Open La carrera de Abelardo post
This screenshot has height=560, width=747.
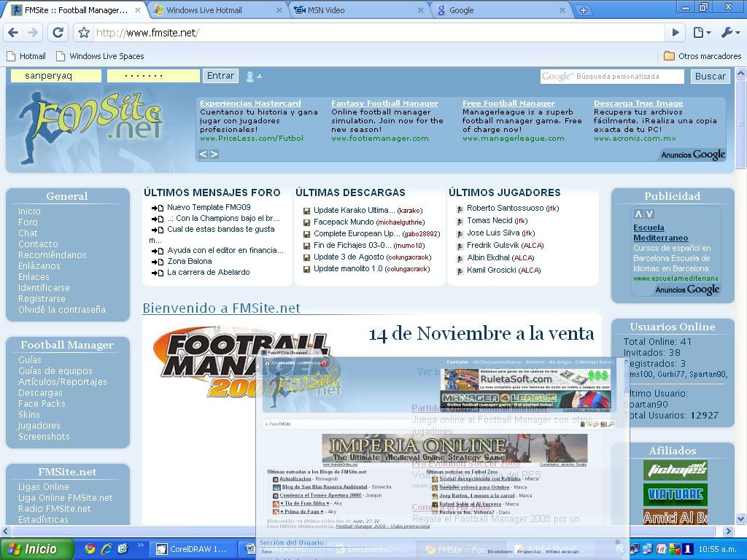pyautogui.click(x=208, y=272)
